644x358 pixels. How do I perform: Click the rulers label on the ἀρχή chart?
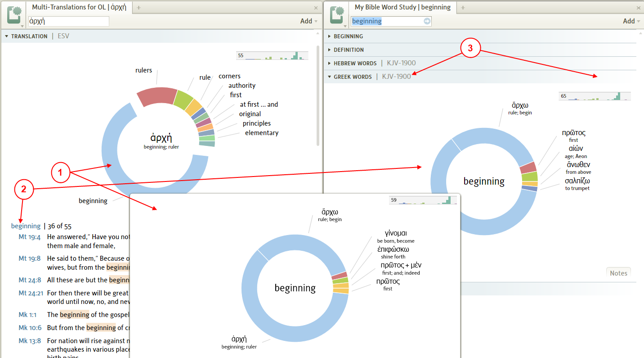144,70
